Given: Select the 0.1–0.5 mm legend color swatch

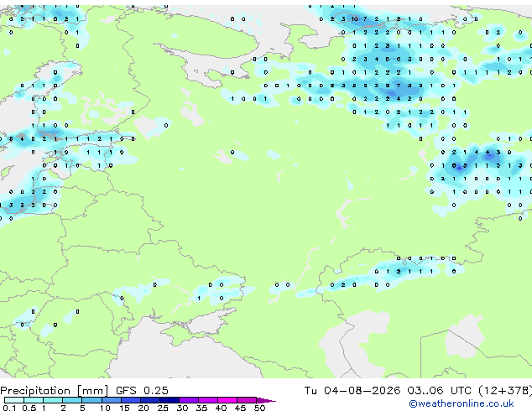Looking at the screenshot, I should pos(14,400).
